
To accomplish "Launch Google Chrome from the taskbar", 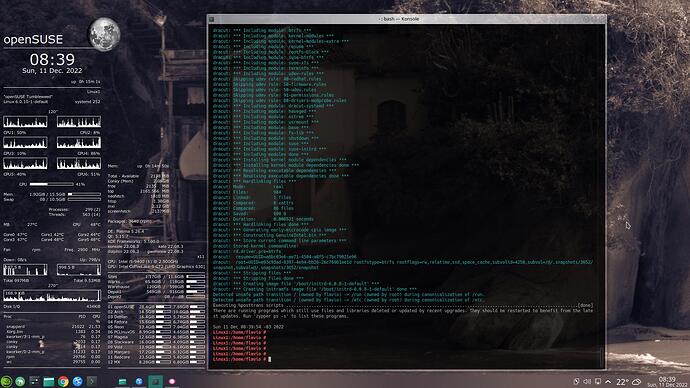I will (x=63, y=381).
